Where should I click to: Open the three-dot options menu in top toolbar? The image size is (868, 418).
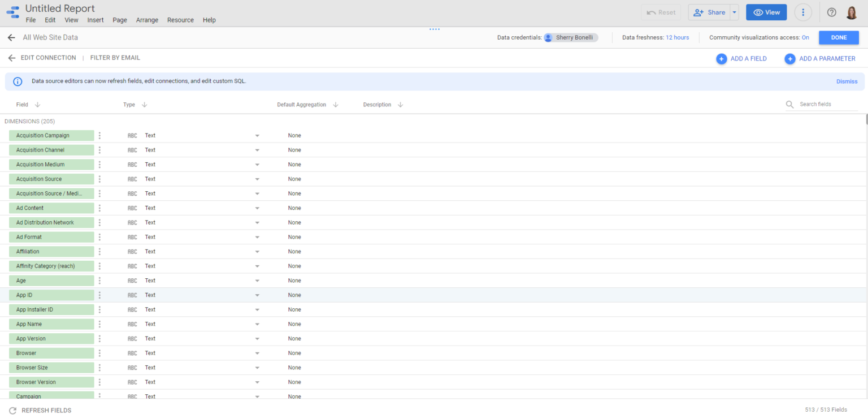pos(803,12)
